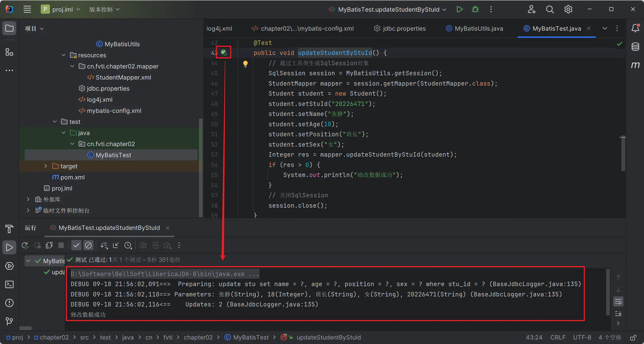Open test history clock icon
The width and height of the screenshot is (644, 344).
pos(128,245)
